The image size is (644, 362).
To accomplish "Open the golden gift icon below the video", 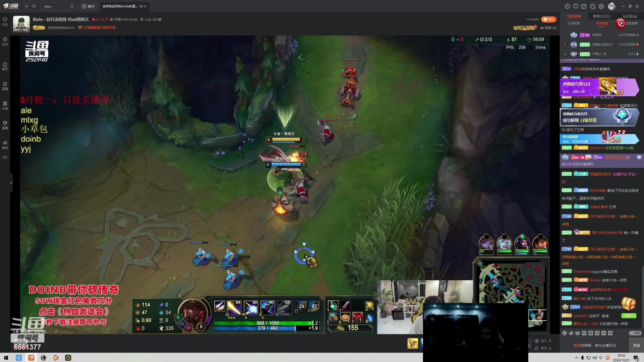I will coord(413,344).
